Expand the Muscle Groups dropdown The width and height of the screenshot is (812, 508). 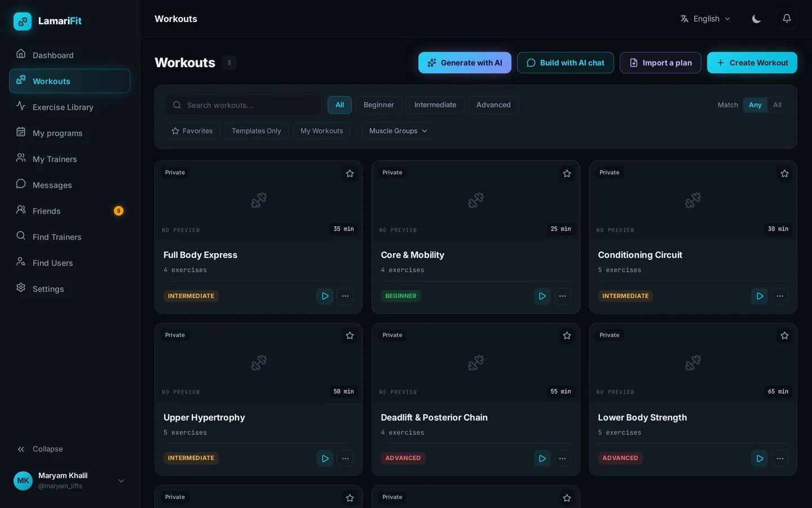click(398, 131)
